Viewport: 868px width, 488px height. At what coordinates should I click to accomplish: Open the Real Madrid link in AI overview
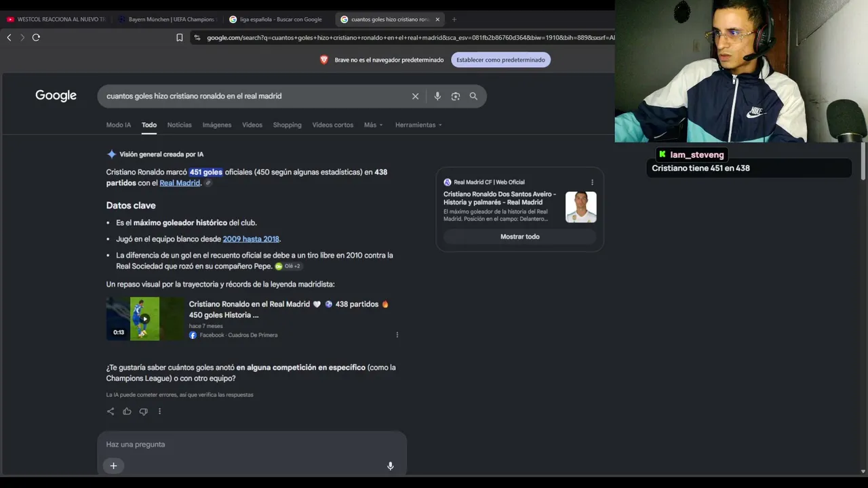pos(180,183)
